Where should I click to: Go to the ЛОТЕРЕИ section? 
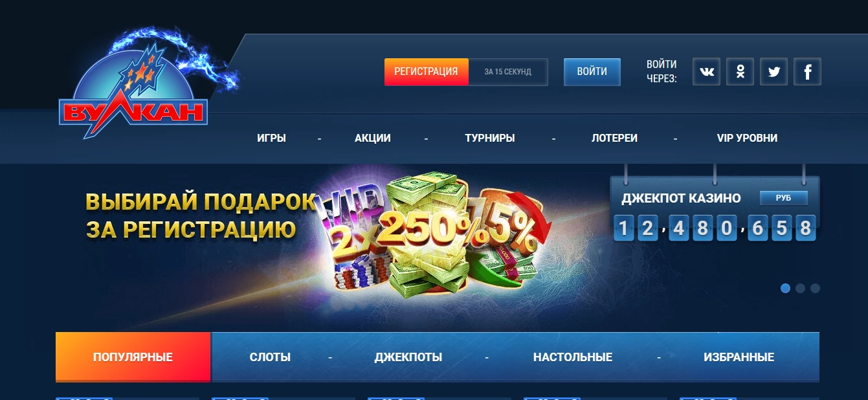pos(614,138)
